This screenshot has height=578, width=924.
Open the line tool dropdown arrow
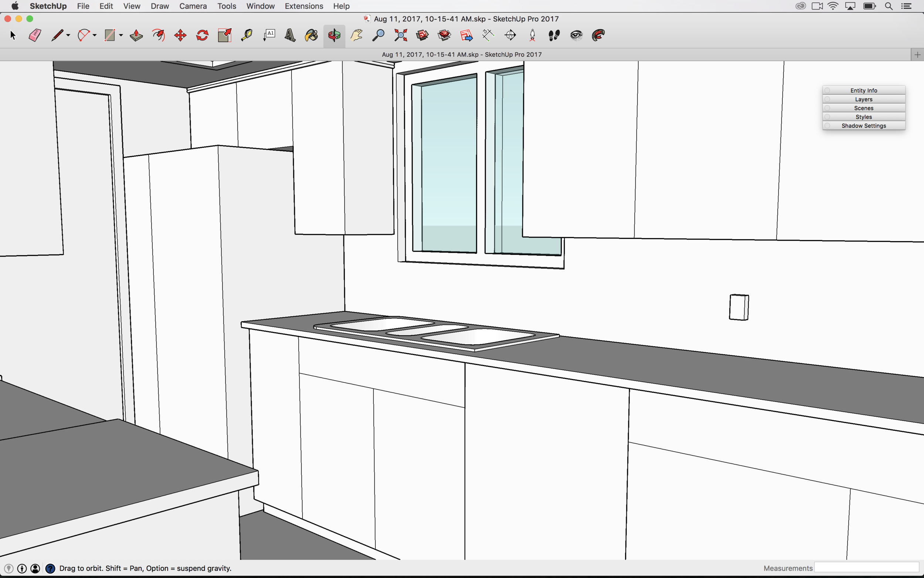tap(68, 36)
